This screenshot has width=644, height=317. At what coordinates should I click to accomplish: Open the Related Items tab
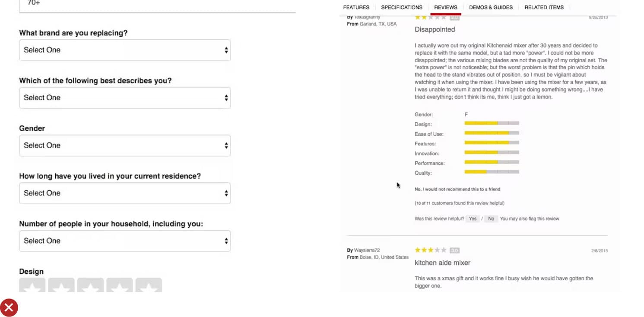pos(544,7)
